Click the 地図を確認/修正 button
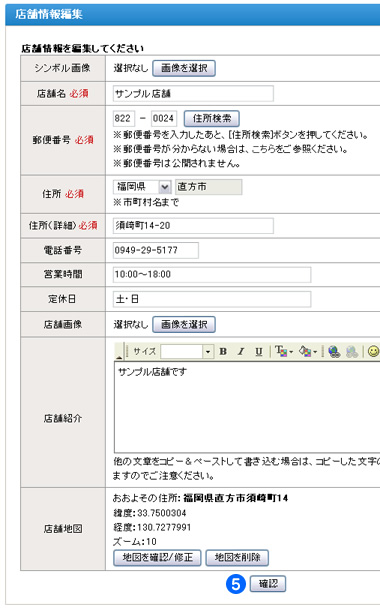Image resolution: width=380 pixels, height=608 pixels. 157,558
